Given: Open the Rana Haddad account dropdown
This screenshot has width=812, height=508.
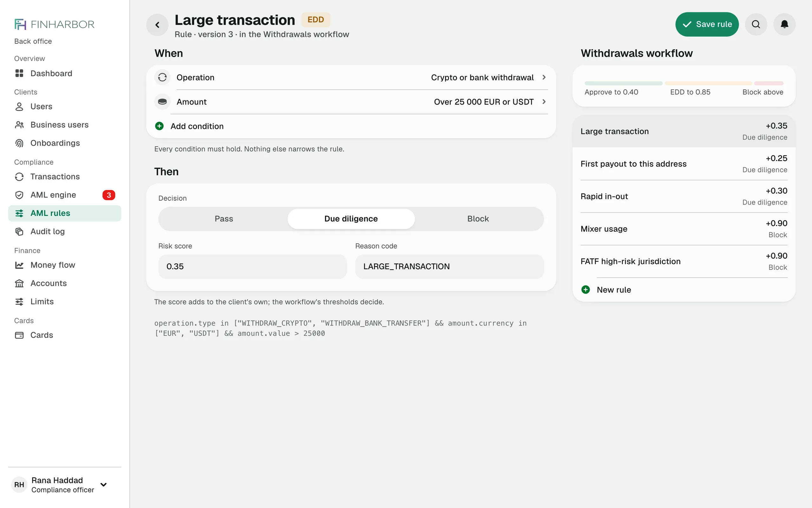Looking at the screenshot, I should click(103, 485).
